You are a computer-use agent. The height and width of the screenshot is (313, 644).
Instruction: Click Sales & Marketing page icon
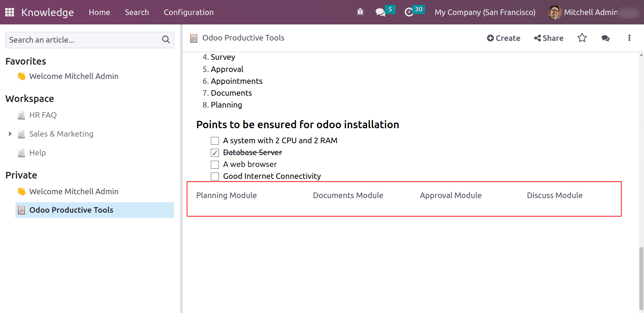pos(22,134)
